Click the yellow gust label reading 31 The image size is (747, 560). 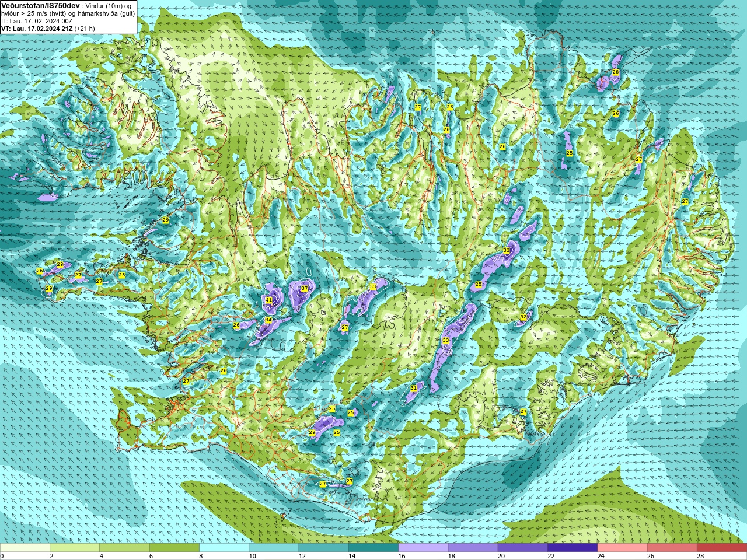click(414, 388)
